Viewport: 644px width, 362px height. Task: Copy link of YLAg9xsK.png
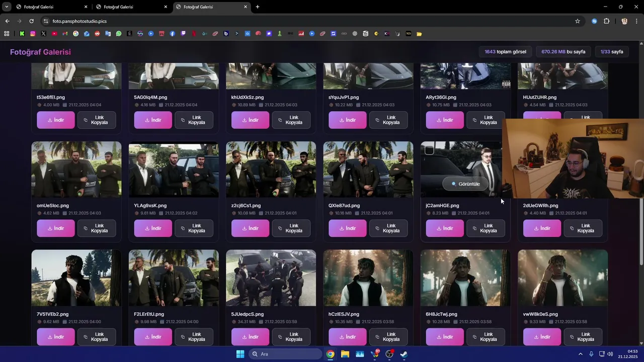[x=194, y=228]
